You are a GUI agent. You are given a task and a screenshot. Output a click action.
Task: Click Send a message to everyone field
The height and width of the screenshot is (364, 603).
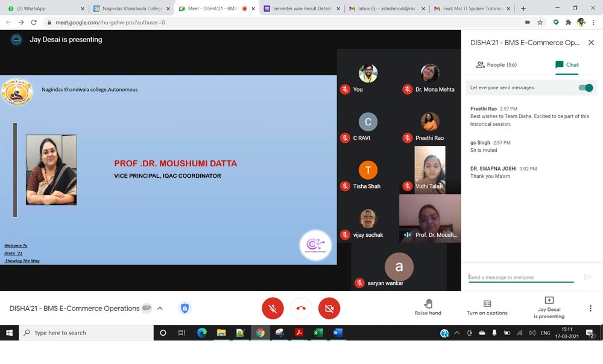pos(521,277)
